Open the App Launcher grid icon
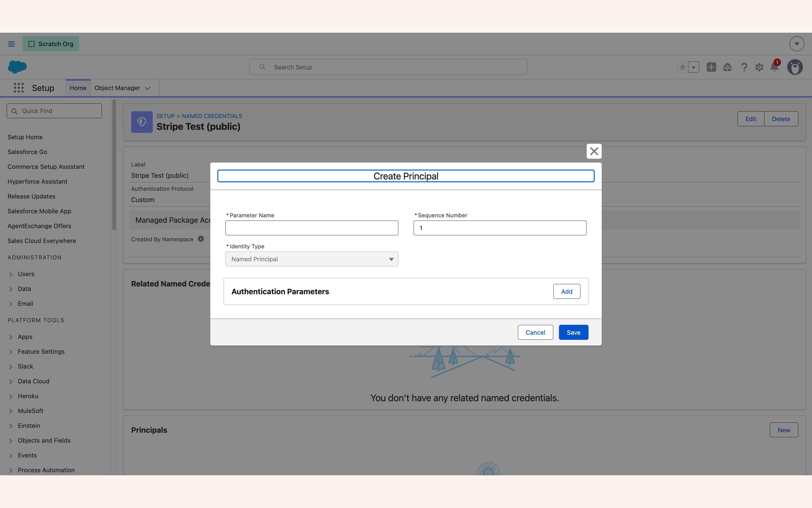This screenshot has height=508, width=812. click(x=19, y=88)
